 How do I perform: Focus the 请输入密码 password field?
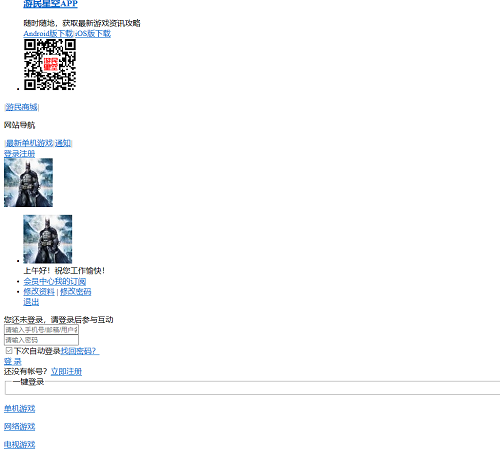pos(41,340)
